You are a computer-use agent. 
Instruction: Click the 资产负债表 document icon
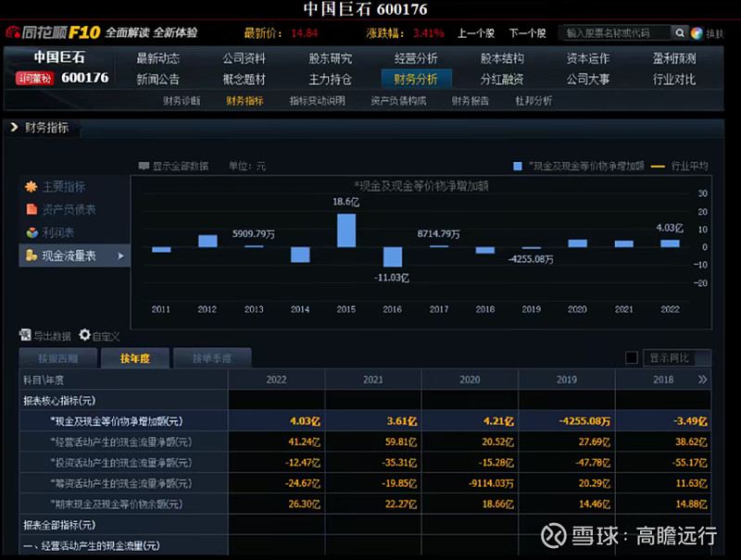[x=31, y=209]
